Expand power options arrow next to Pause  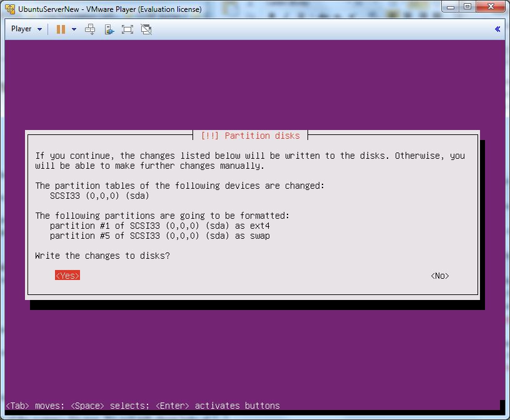pos(74,29)
